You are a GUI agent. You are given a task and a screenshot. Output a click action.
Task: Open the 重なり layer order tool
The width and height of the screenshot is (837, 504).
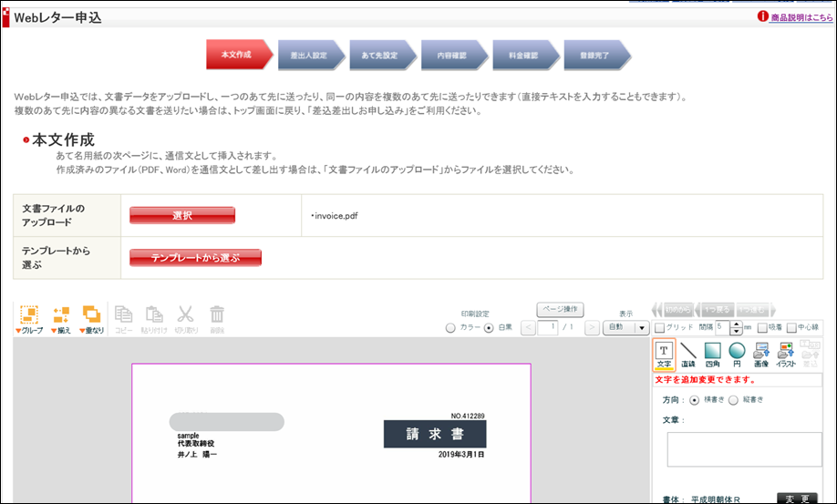point(92,320)
